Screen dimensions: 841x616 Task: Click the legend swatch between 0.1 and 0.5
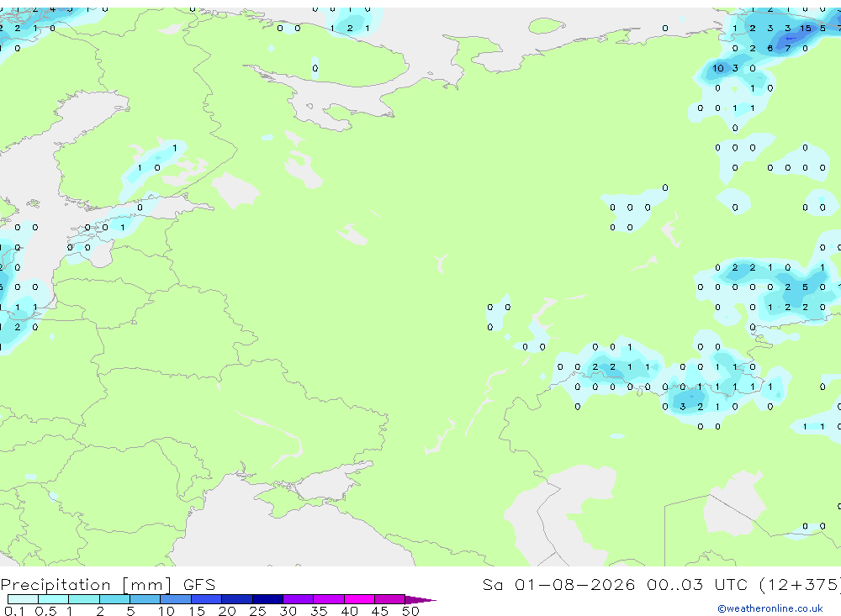pyautogui.click(x=23, y=599)
